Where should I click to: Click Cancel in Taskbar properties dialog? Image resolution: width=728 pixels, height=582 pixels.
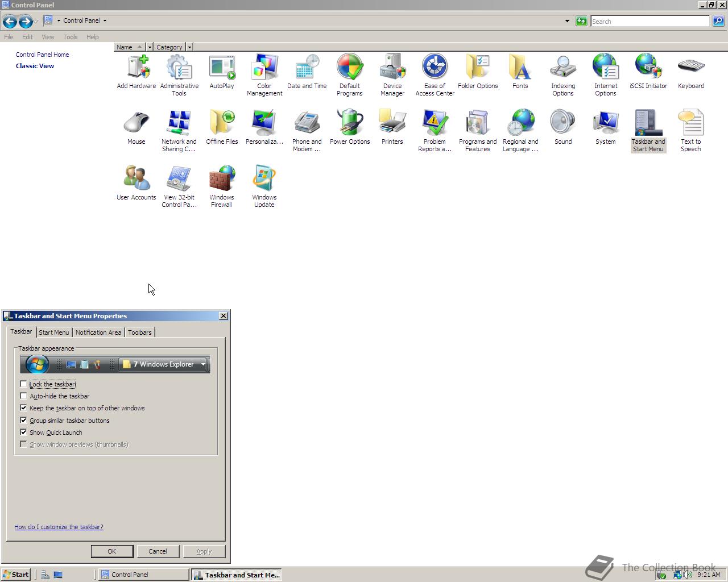[x=158, y=551]
